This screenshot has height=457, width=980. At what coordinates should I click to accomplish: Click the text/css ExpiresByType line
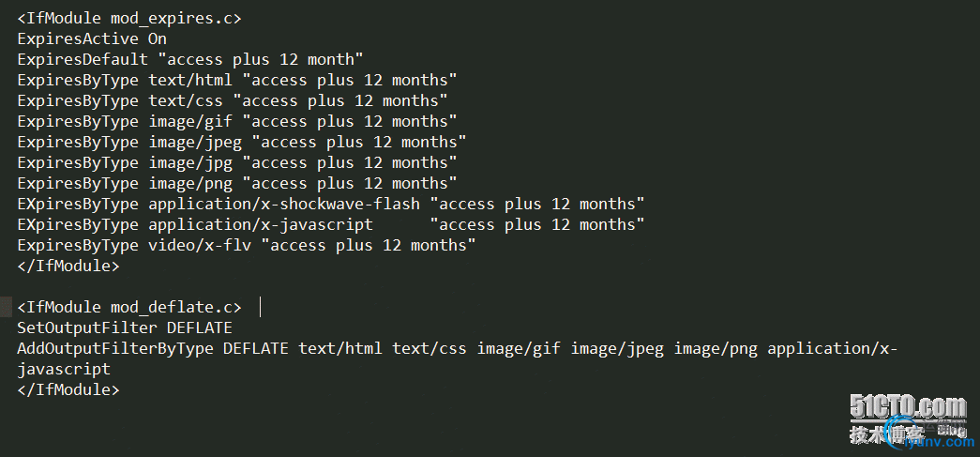233,101
